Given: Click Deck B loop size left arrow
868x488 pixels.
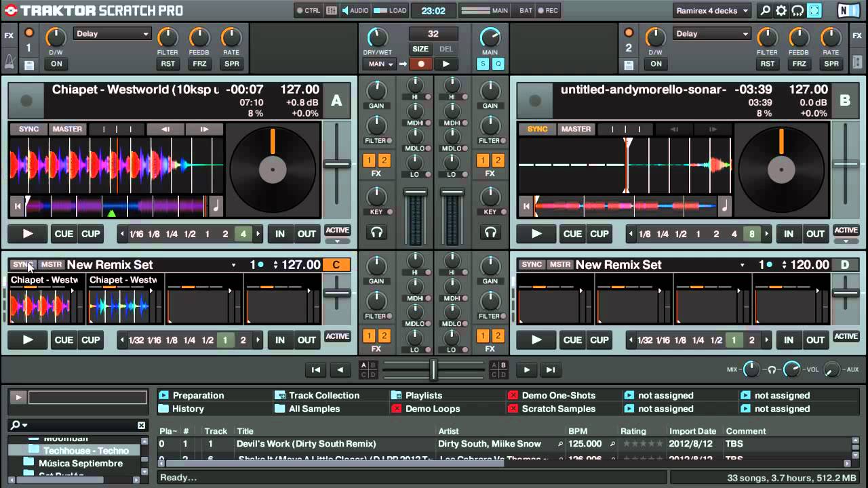Looking at the screenshot, I should (x=631, y=234).
